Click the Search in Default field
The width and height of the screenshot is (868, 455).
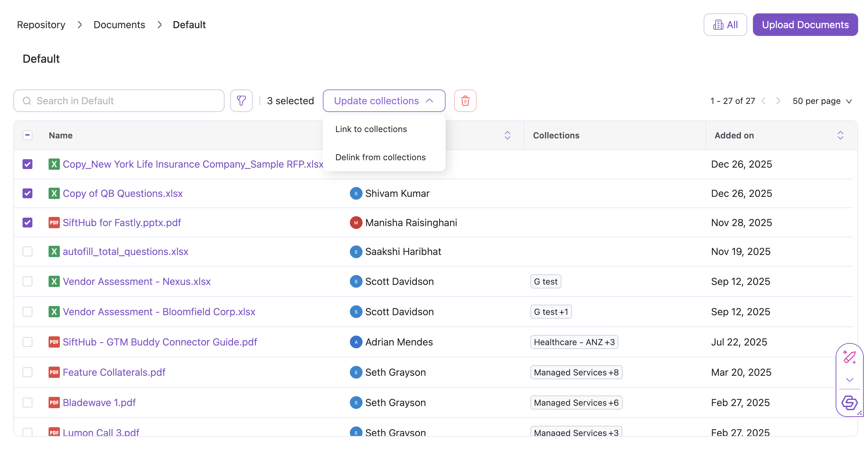119,101
